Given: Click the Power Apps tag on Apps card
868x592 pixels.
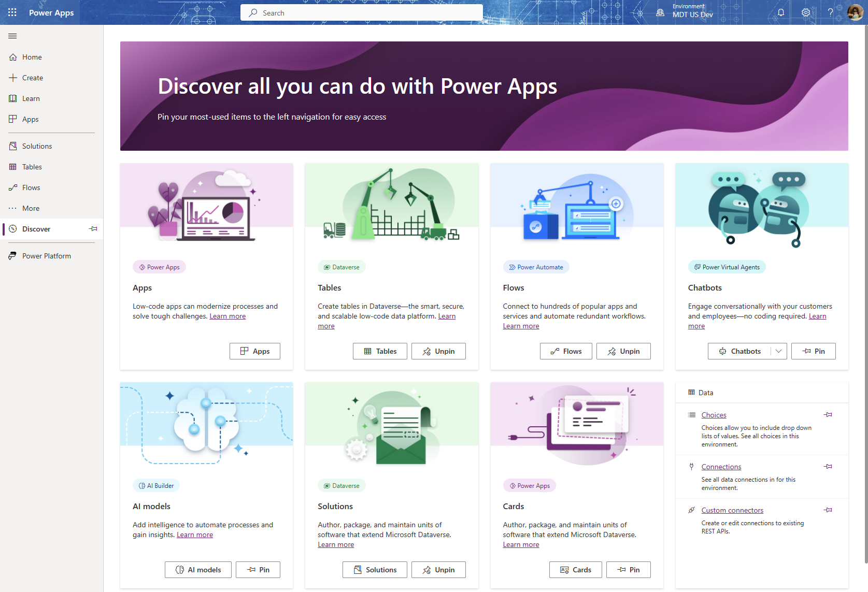Looking at the screenshot, I should (x=159, y=267).
